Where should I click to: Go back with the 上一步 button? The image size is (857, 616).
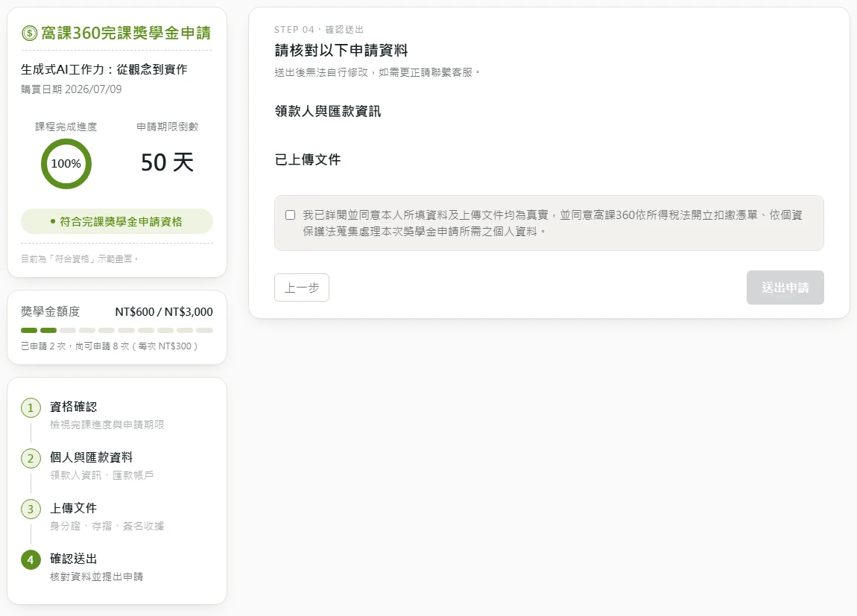pyautogui.click(x=302, y=288)
